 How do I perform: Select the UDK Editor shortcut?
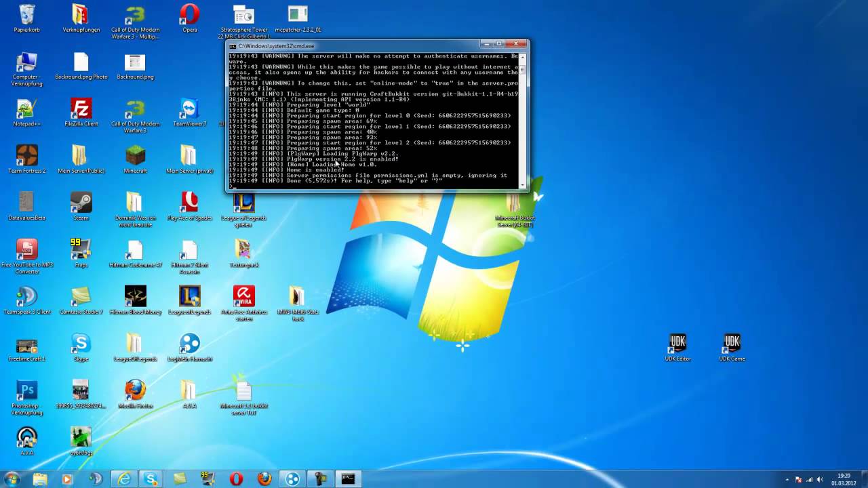point(677,348)
